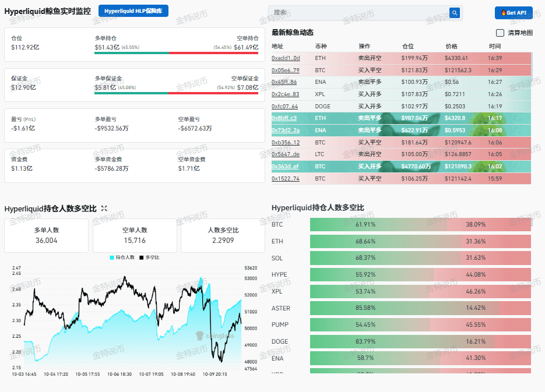Click the expand icon beside the long-short ratio title
Image resolution: width=545 pixels, height=392 pixels.
pos(104,209)
